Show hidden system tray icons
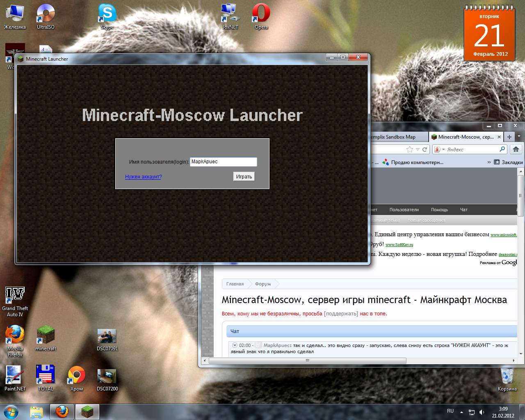The width and height of the screenshot is (525, 420). [461, 412]
